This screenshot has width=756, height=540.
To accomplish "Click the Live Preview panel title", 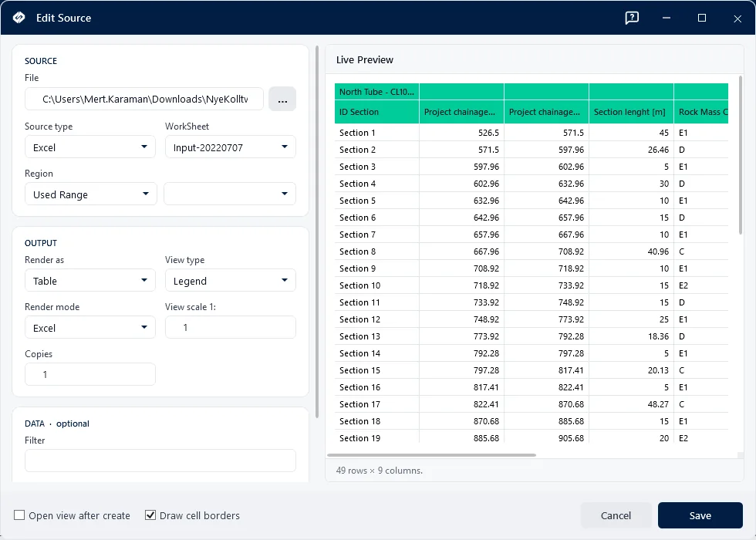I will click(x=364, y=60).
